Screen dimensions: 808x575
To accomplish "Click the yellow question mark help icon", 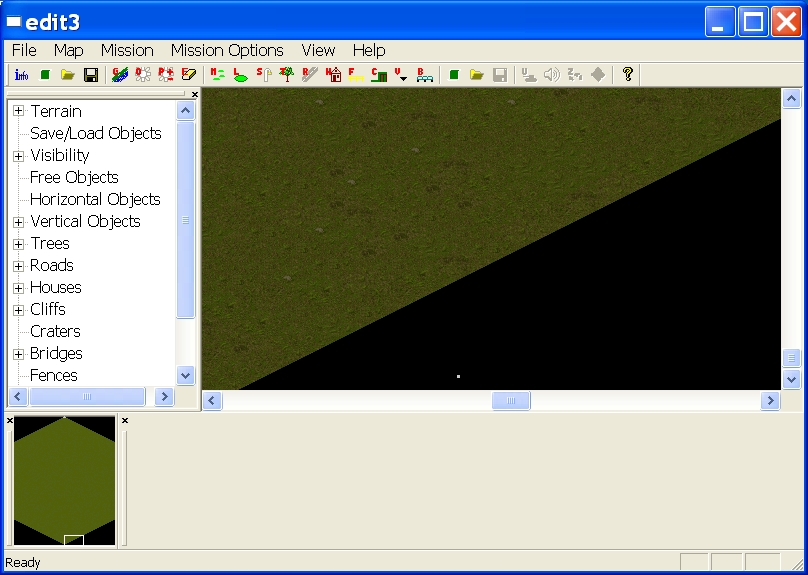I will 627,75.
